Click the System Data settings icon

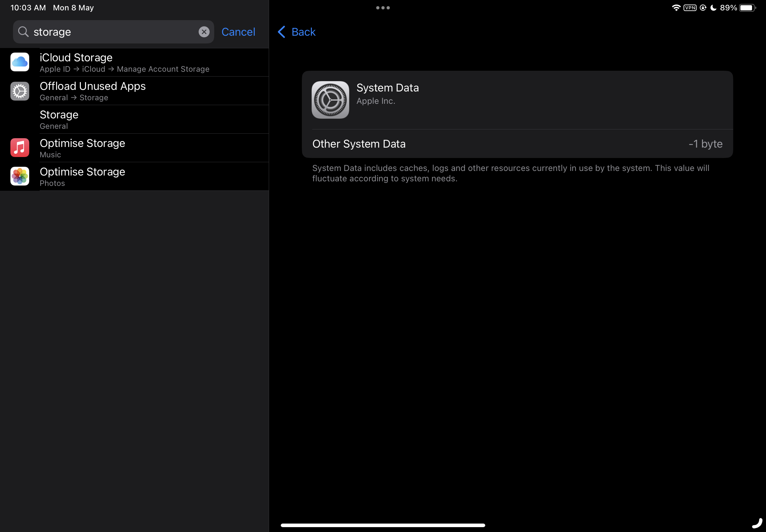[329, 100]
